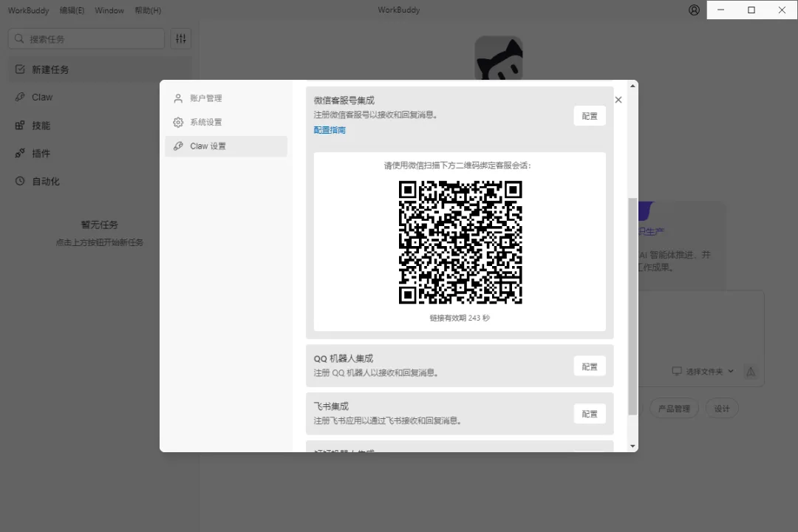The width and height of the screenshot is (798, 532).
Task: Click the Claw 设置 icon in dialog
Action: click(178, 146)
